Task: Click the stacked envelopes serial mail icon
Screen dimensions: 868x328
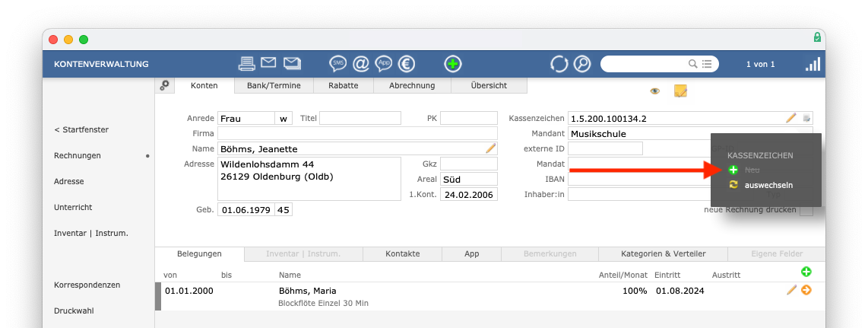Action: [x=293, y=63]
